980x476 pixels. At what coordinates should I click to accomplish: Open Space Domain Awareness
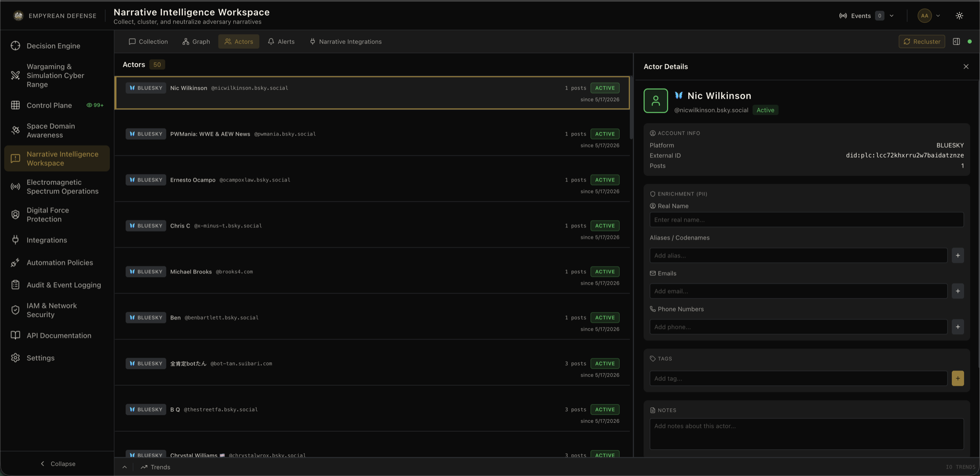[x=56, y=130]
